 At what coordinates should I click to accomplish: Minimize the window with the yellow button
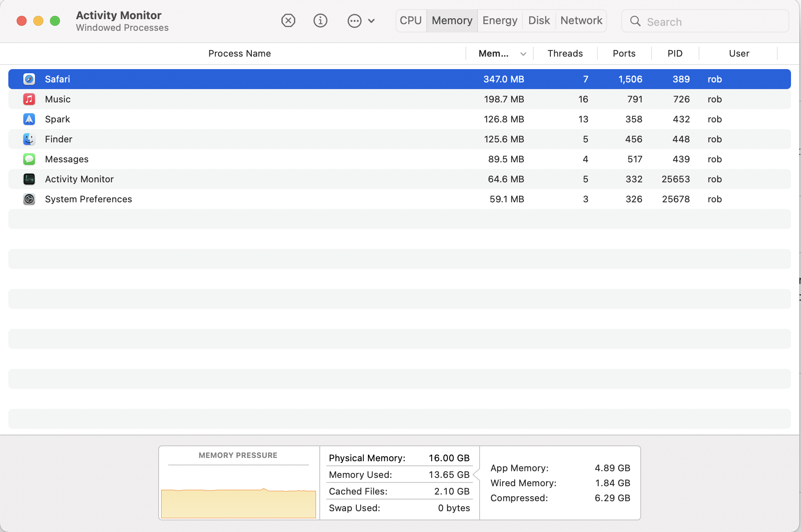click(38, 21)
